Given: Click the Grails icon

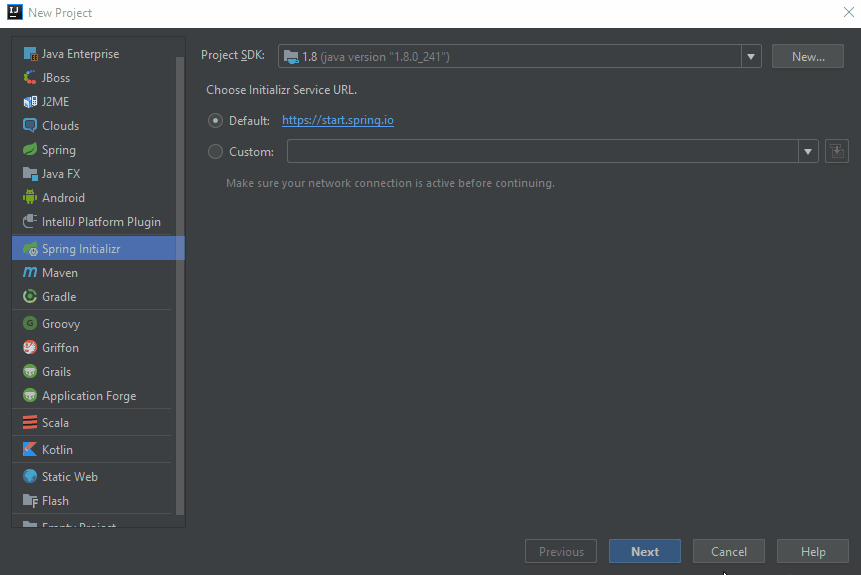Looking at the screenshot, I should 30,372.
